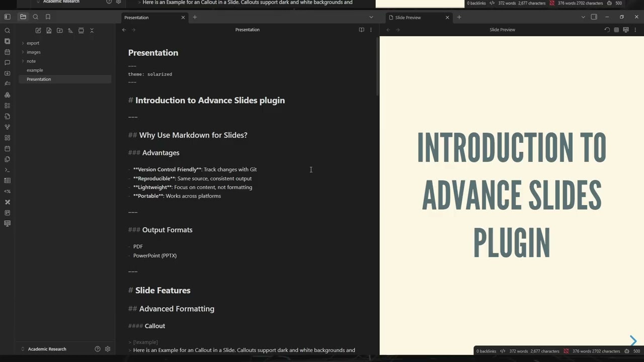The width and height of the screenshot is (644, 362).
Task: Open the Search tab in sidebar header
Action: pos(36,17)
